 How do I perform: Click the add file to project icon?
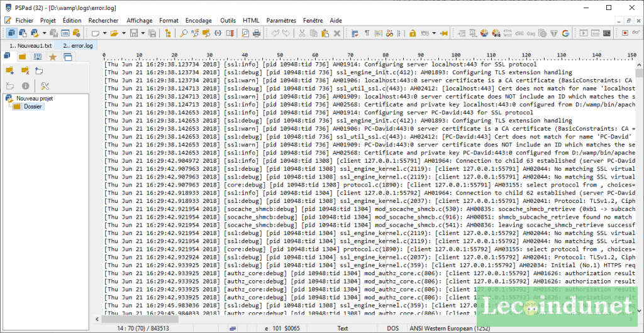click(38, 70)
